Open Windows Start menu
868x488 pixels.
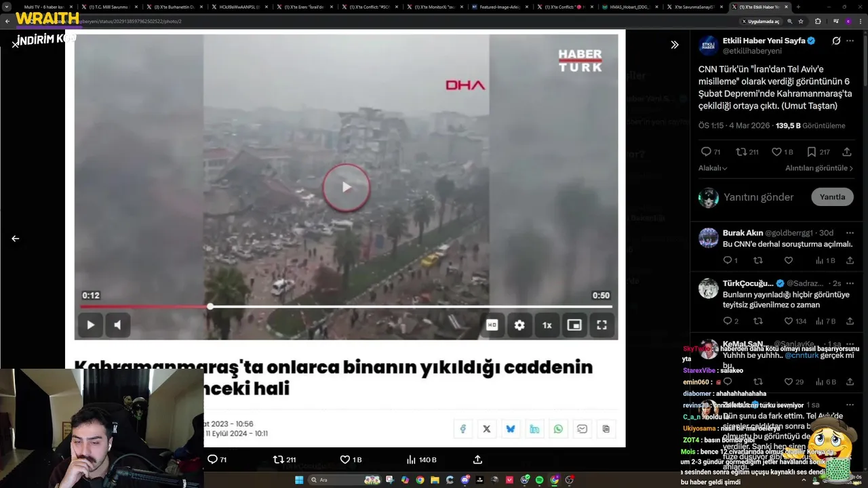point(298,480)
